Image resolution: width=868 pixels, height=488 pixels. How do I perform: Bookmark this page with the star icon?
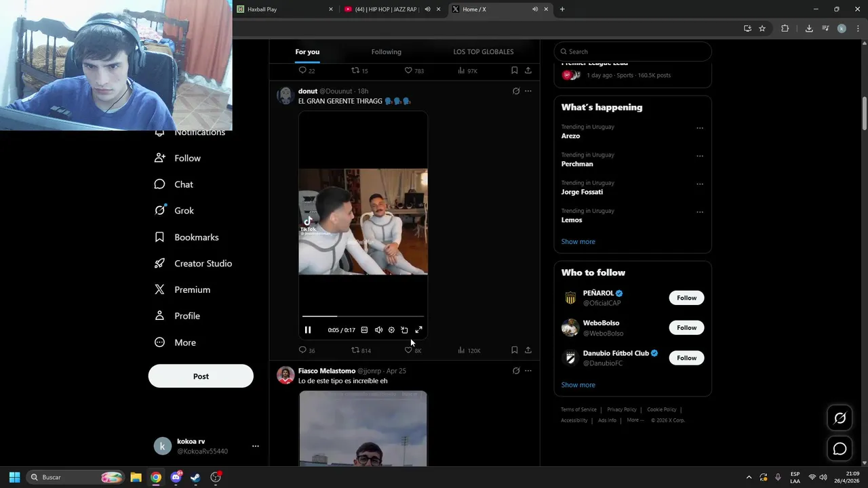pyautogui.click(x=762, y=28)
